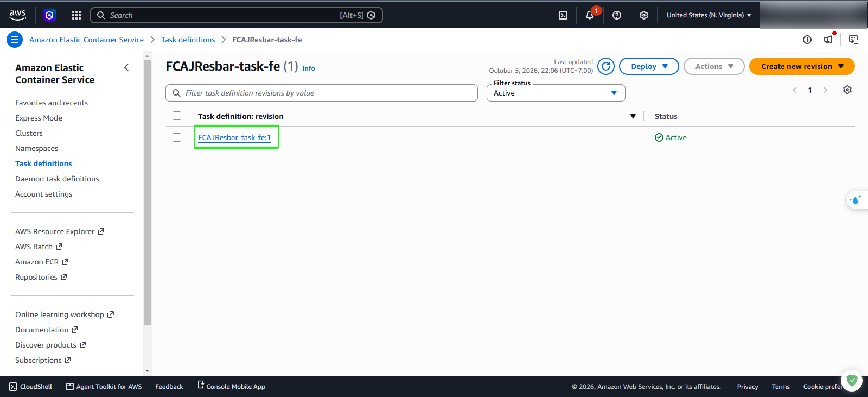This screenshot has width=868, height=397.
Task: Open the announcements megaphone icon
Action: point(828,40)
